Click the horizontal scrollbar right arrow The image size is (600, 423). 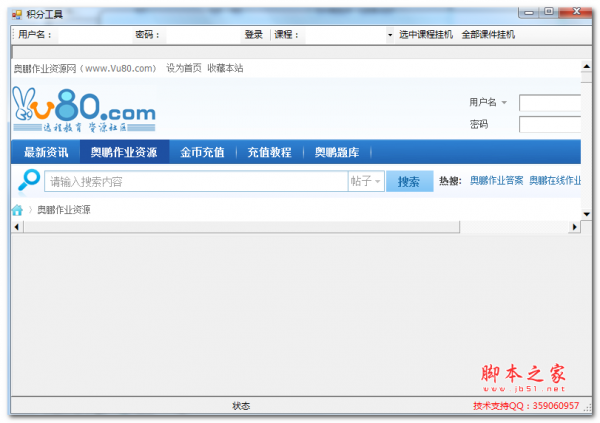pyautogui.click(x=575, y=227)
